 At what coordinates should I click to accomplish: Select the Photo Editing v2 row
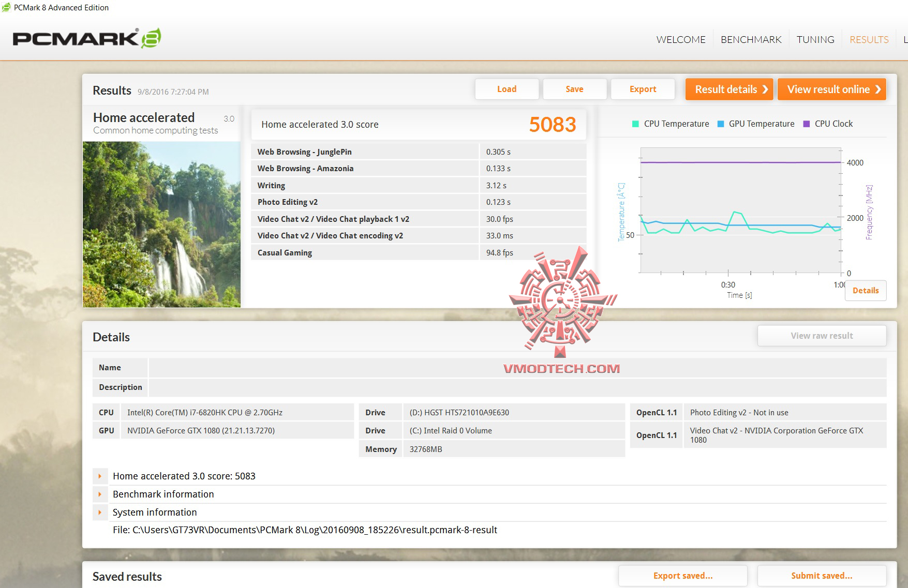(419, 202)
